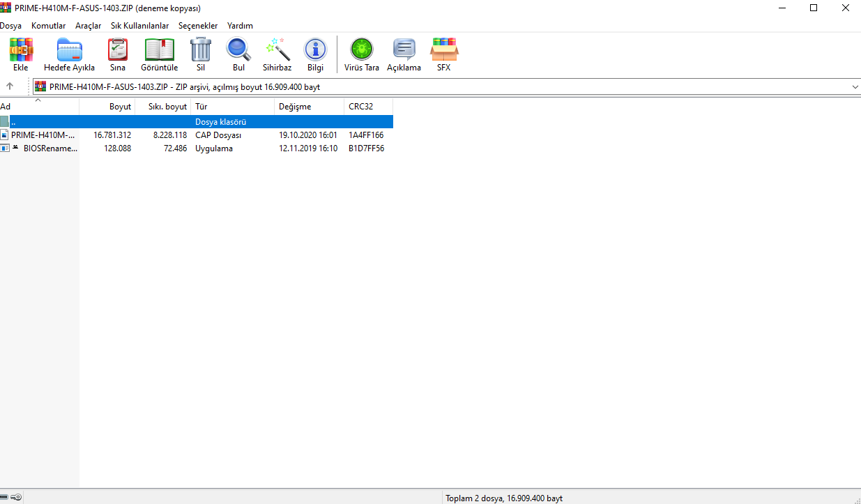This screenshot has height=504, width=861.
Task: Sort by the Sıkı. boyut column header
Action: pos(163,107)
